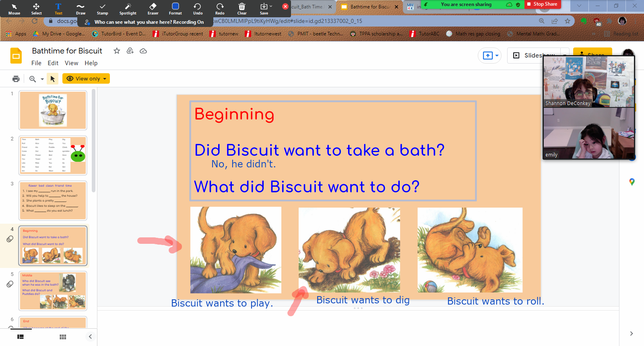
Task: Open the Help menu
Action: tap(91, 63)
